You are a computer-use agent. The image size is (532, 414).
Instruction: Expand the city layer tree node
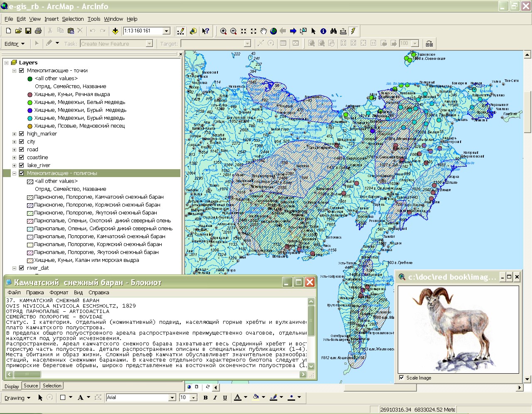click(x=14, y=142)
